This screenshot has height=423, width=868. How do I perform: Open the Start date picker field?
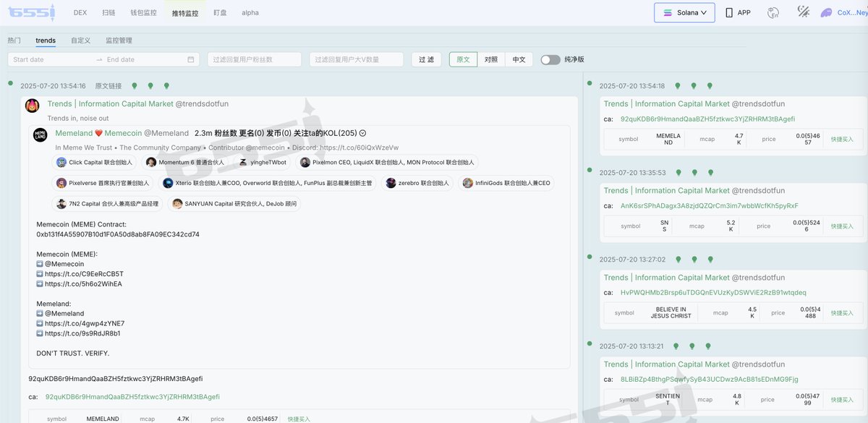click(x=51, y=59)
